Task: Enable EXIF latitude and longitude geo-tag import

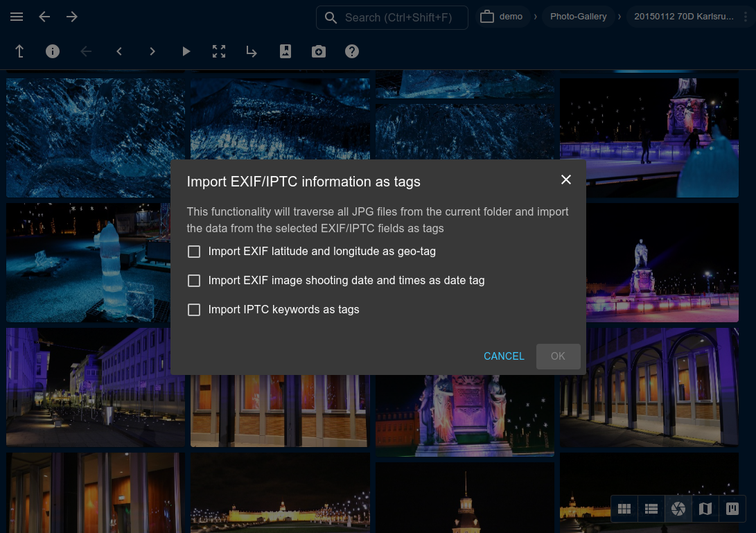Action: point(194,252)
